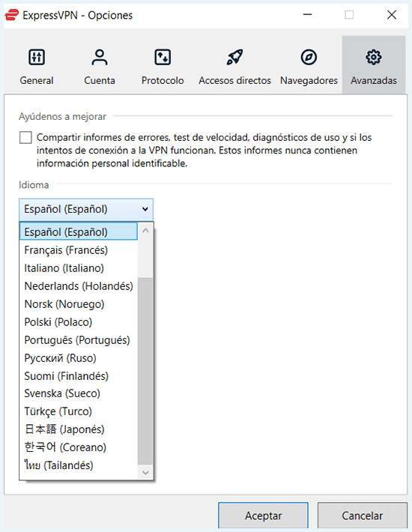Choose Türkçe (Turco) from the list
The width and height of the screenshot is (412, 532).
[x=79, y=411]
